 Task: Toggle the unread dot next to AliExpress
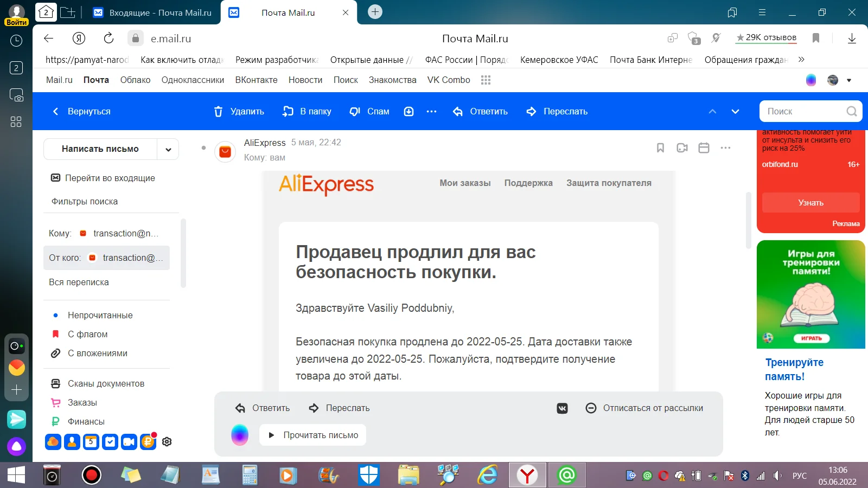203,147
